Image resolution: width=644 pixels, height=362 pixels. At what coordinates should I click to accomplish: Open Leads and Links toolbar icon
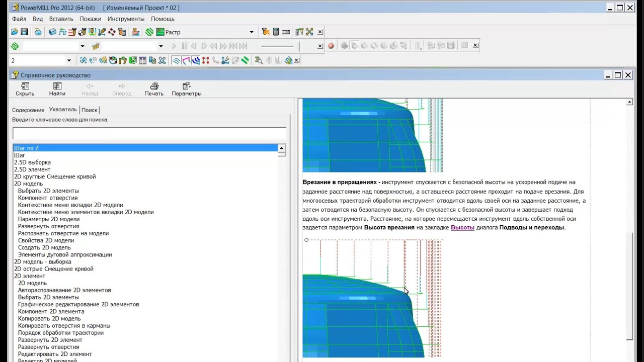[x=92, y=32]
